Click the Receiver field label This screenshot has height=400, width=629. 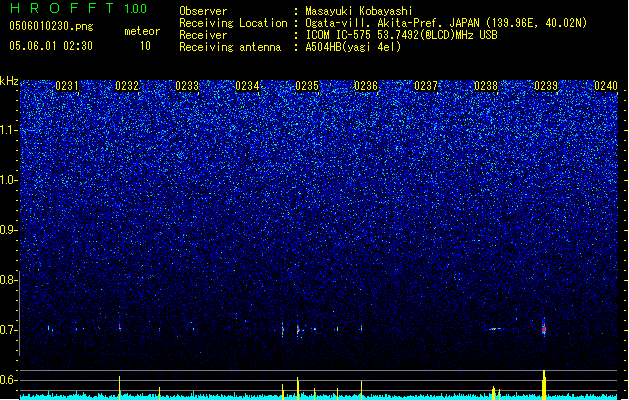tap(203, 35)
